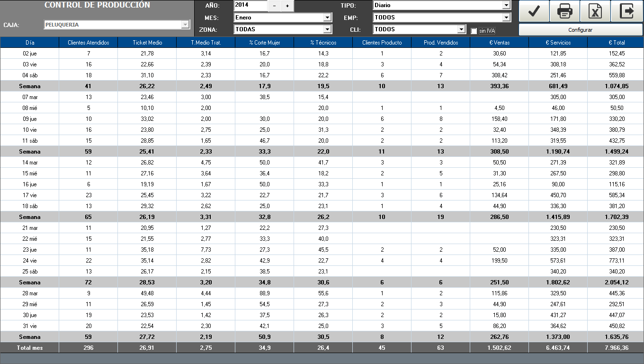644x364 pixels.
Task: Click the checkmark confirm icon
Action: point(534,11)
